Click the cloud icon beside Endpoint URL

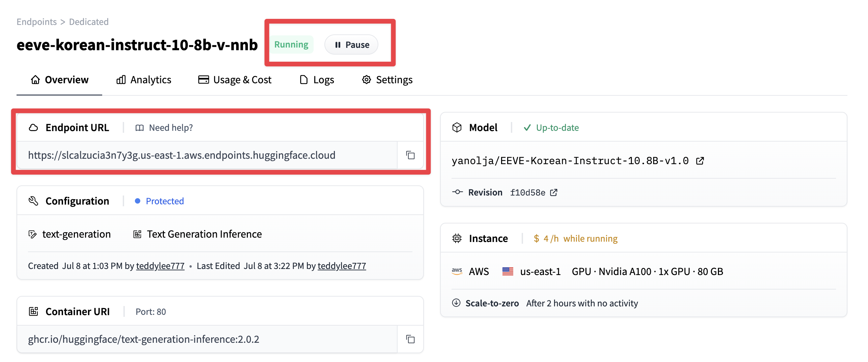pos(33,127)
